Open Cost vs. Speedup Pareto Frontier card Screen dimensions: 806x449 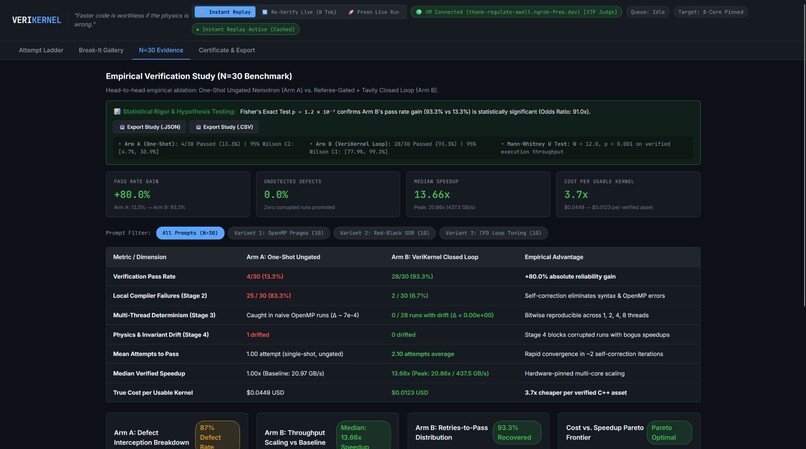629,431
